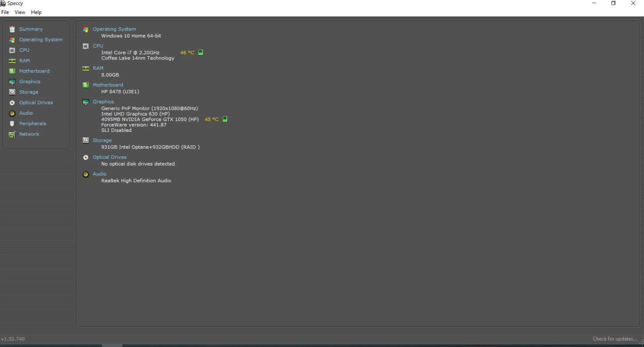Click the disc icon beside Optical Drives heading

(86, 157)
